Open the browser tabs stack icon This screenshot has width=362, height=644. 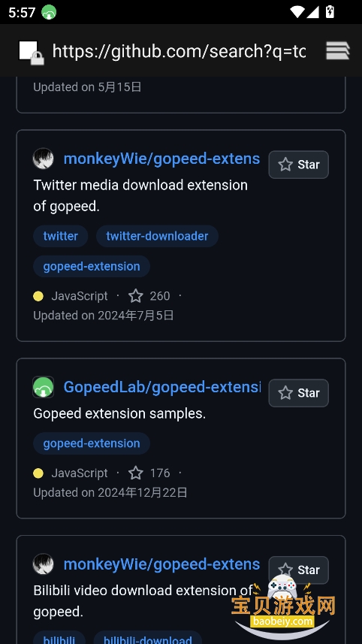tap(338, 51)
